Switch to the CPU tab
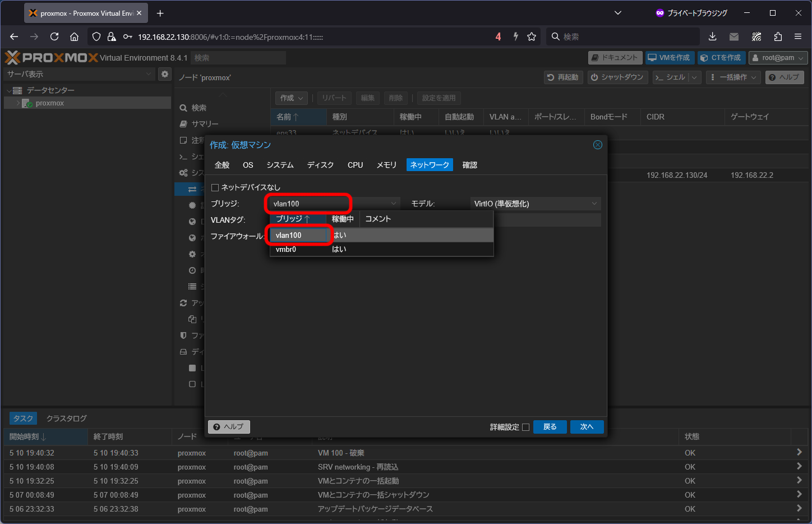The width and height of the screenshot is (812, 524). [x=355, y=165]
